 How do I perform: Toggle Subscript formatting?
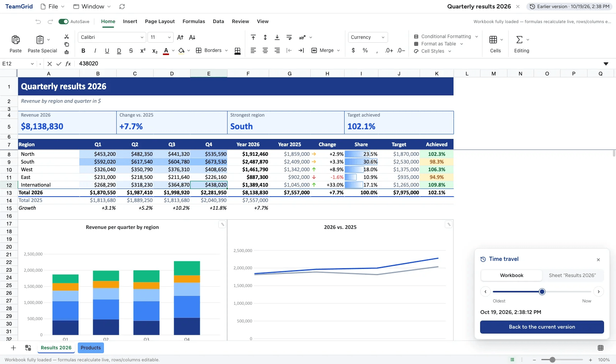155,50
